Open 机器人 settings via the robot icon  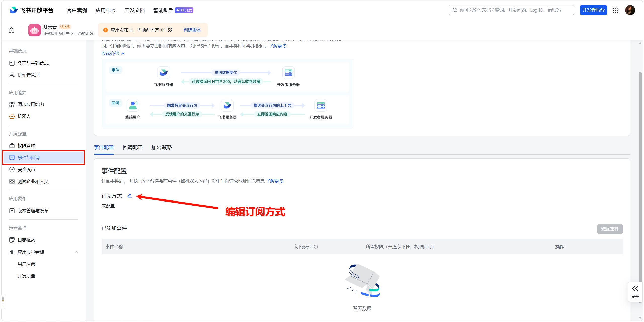click(12, 116)
